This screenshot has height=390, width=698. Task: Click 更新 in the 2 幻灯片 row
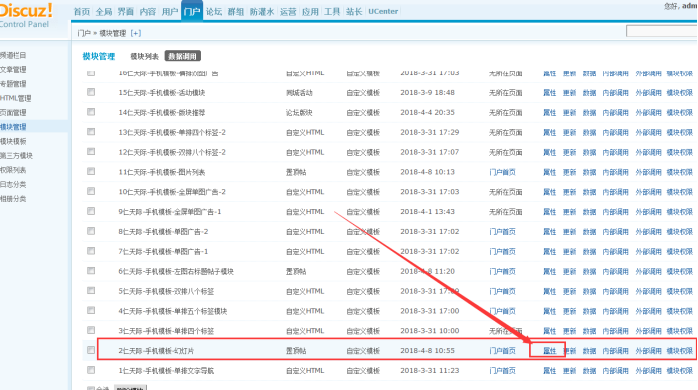coord(569,351)
